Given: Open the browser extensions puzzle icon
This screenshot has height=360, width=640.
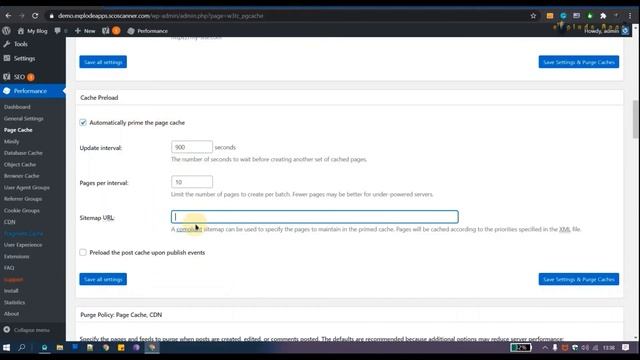Looking at the screenshot, I should point(603,16).
